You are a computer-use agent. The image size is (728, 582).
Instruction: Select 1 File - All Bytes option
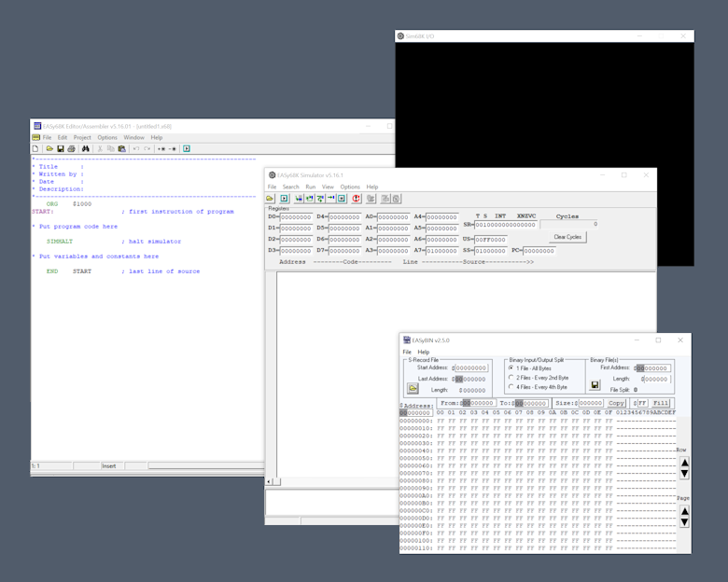coord(530,368)
